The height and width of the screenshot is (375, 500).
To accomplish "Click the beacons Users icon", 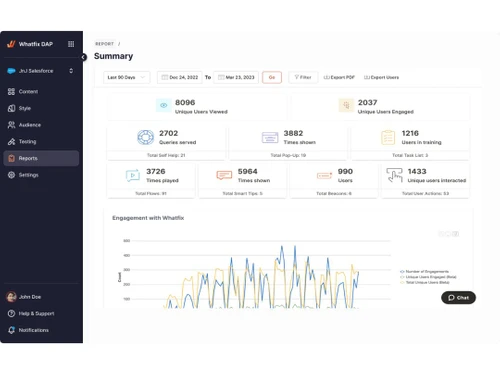I will pos(324,175).
